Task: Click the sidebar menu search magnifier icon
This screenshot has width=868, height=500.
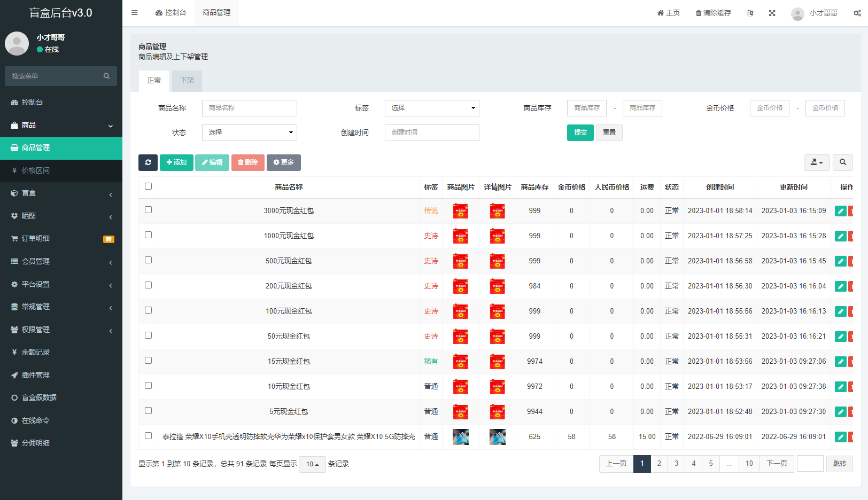Action: (x=106, y=76)
